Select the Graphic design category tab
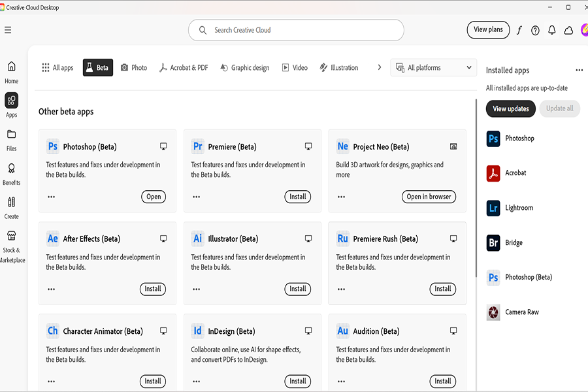This screenshot has width=588, height=392. click(x=245, y=68)
